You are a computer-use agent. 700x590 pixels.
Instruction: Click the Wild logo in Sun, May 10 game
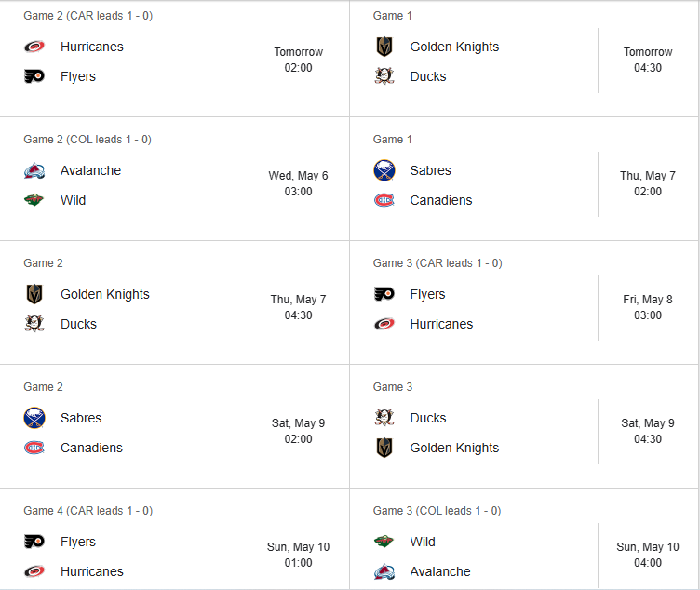[384, 542]
